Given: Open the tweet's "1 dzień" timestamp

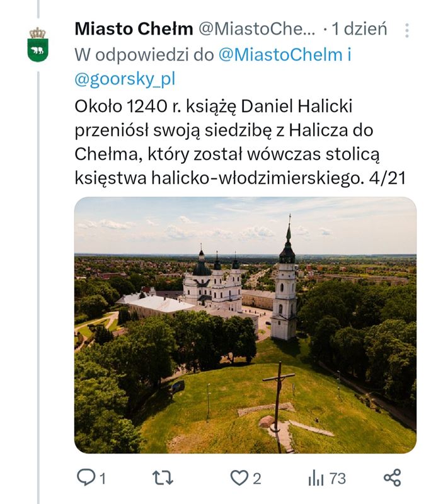Looking at the screenshot, I should coord(359,29).
